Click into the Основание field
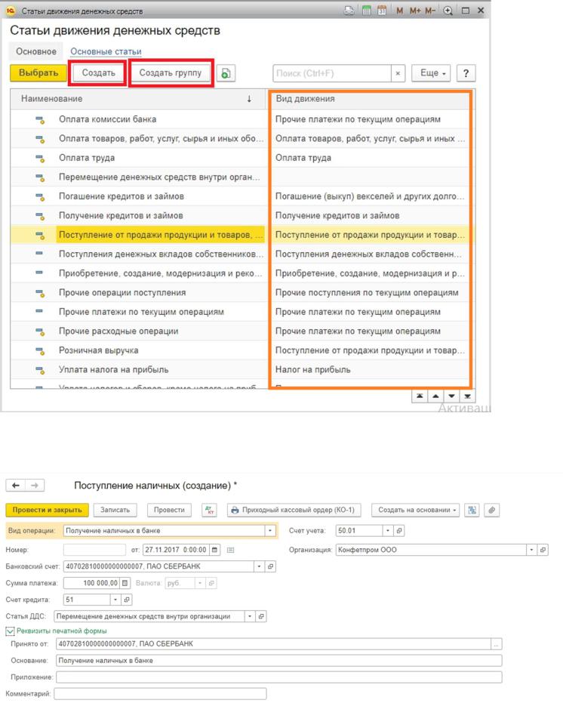The width and height of the screenshot is (563, 728). [x=279, y=661]
